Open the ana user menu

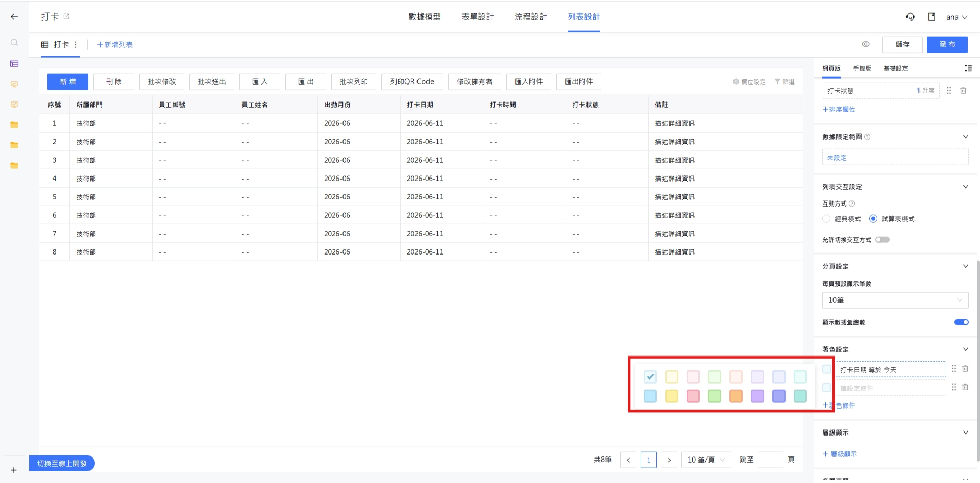tap(957, 17)
